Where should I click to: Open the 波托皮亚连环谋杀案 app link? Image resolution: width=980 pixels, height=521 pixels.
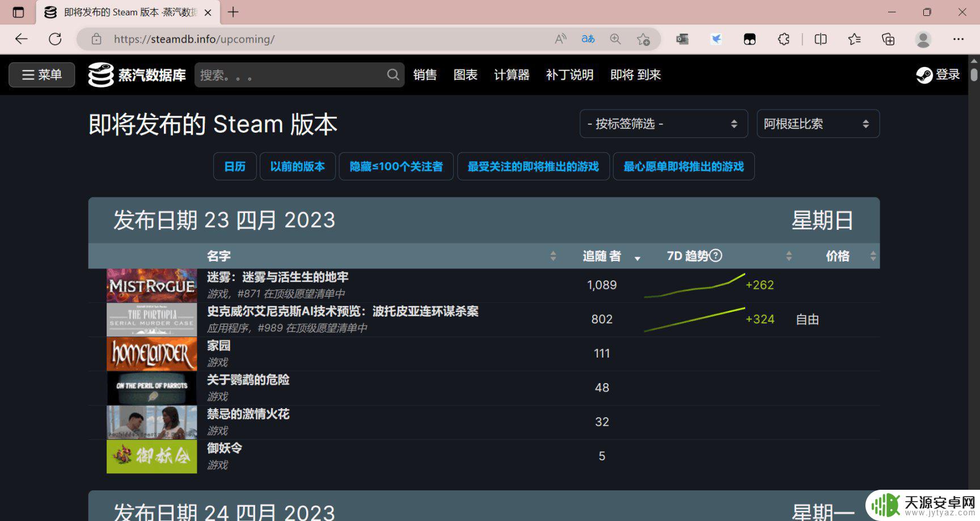tap(343, 311)
